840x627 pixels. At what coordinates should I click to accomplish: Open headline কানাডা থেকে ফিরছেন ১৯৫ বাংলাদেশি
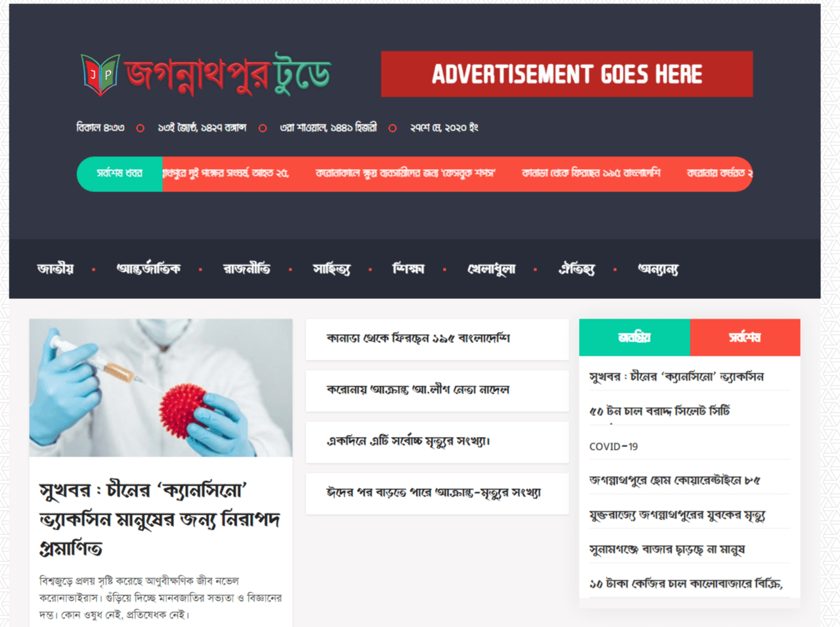click(418, 338)
